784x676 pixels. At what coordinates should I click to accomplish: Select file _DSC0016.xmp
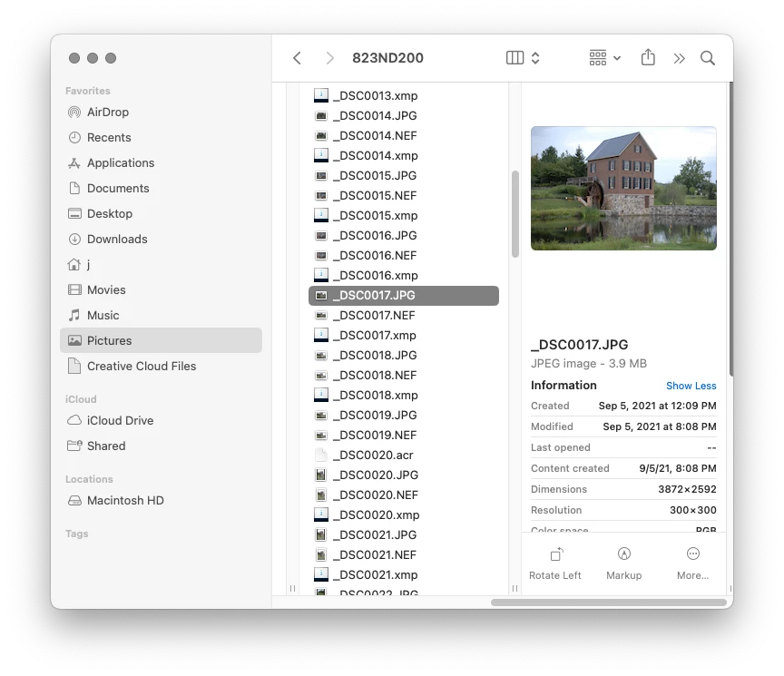(x=404, y=276)
